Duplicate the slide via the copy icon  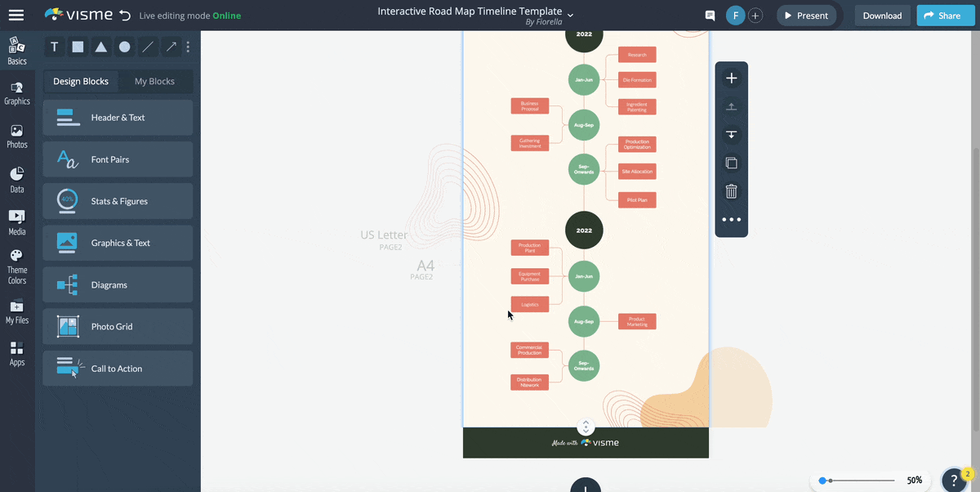pyautogui.click(x=731, y=163)
